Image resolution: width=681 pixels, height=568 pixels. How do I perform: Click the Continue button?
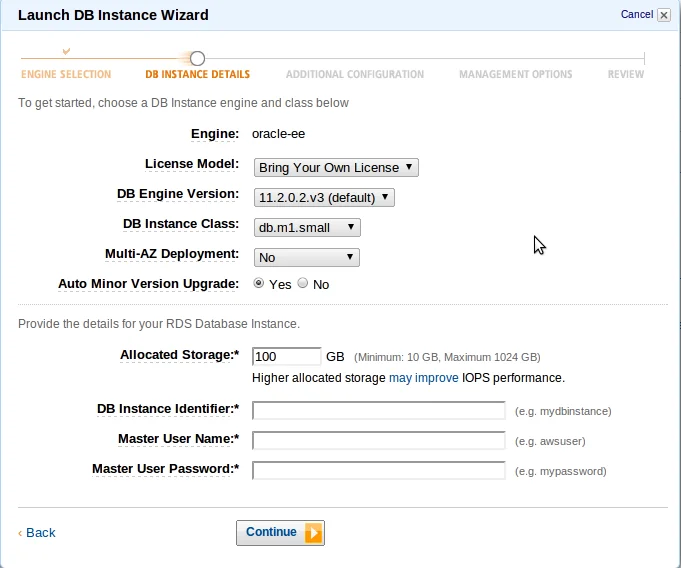click(280, 533)
